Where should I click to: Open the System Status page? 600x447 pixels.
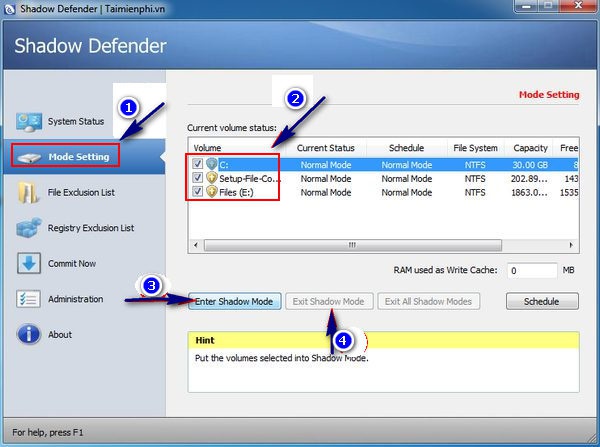coord(76,122)
